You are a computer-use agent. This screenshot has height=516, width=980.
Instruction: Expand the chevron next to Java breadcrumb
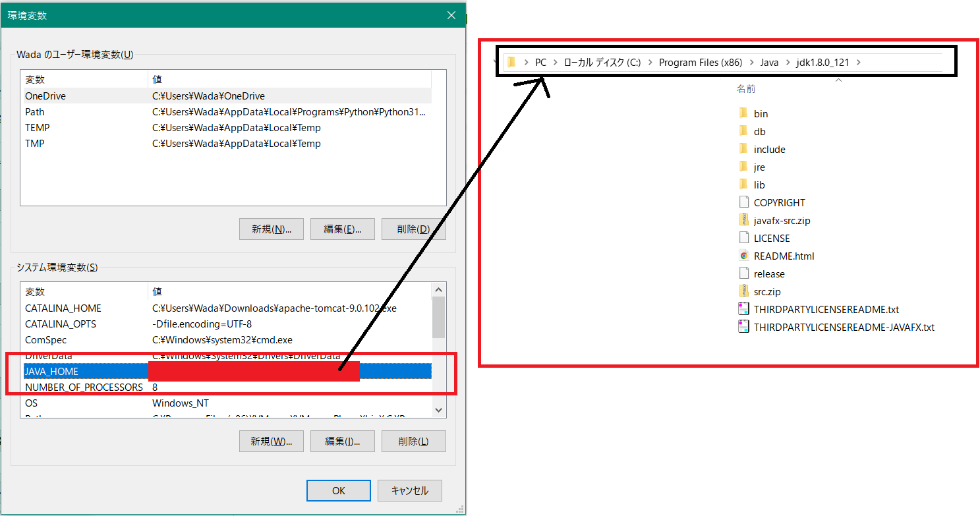point(790,61)
